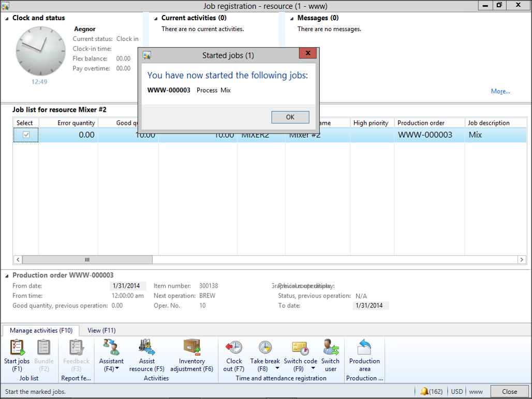Open the Assistant (F4) icon
This screenshot has width=532, height=399.
point(111,347)
